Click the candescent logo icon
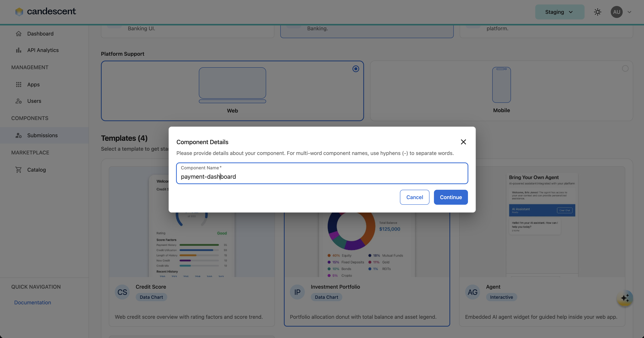 [x=19, y=12]
